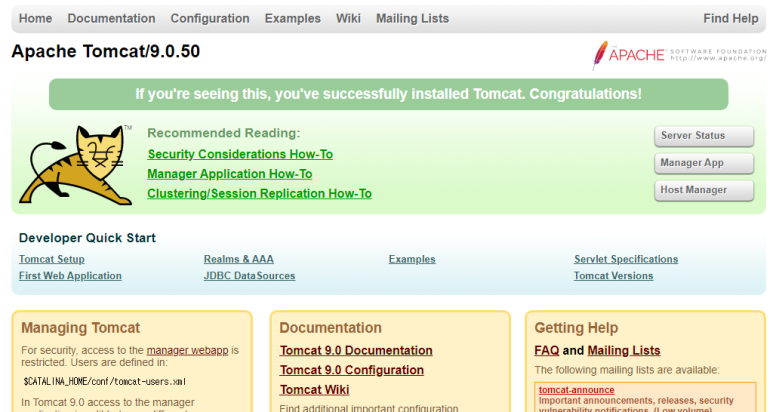Image resolution: width=773 pixels, height=412 pixels.
Task: Click the Tomcat cat logo image
Action: (x=76, y=165)
